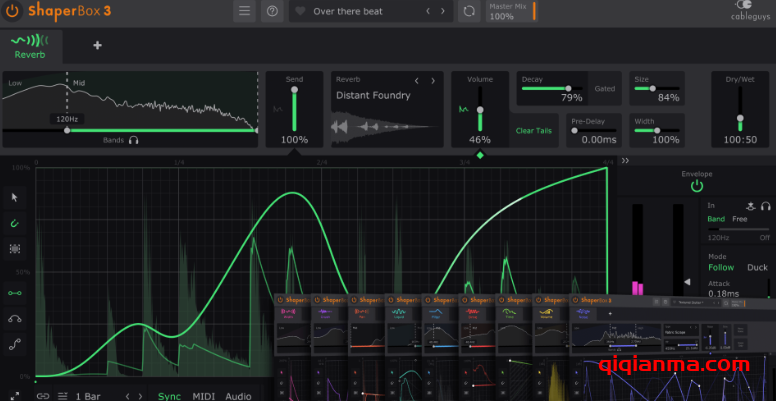Open the wave options list icon

click(63, 396)
